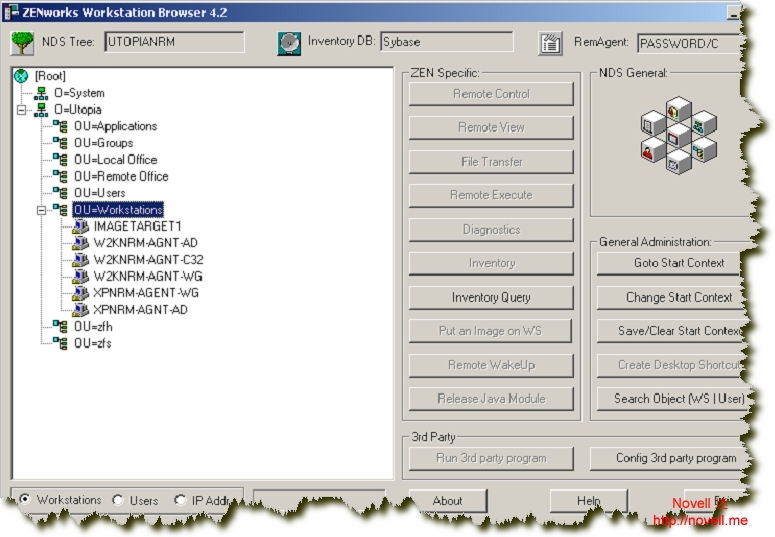Click the Inventory DB disk icon
The image size is (775, 537).
pos(289,44)
